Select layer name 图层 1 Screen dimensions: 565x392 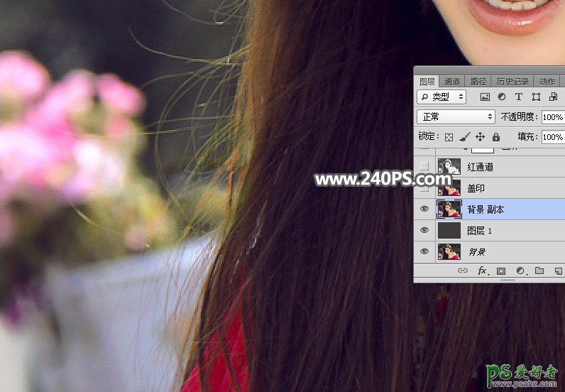coord(480,231)
